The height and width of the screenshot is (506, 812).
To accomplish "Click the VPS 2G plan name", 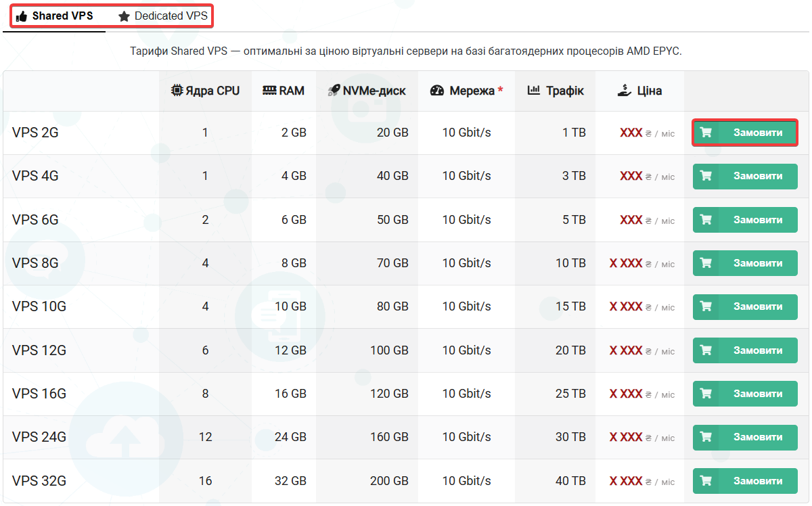I will click(35, 133).
